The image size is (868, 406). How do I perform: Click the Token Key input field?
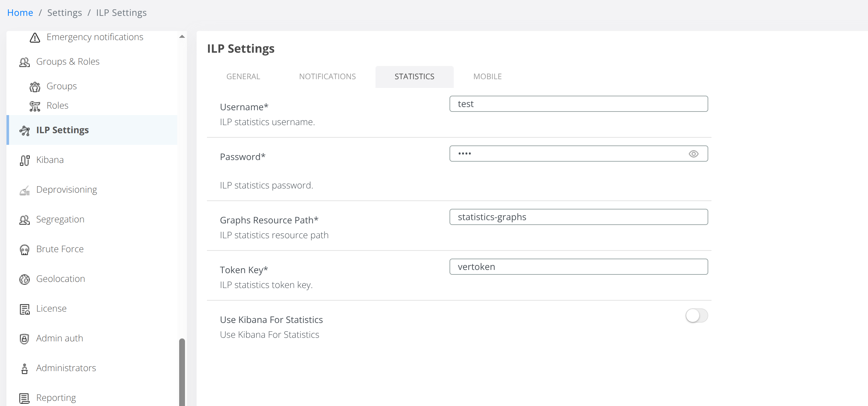[x=578, y=267]
